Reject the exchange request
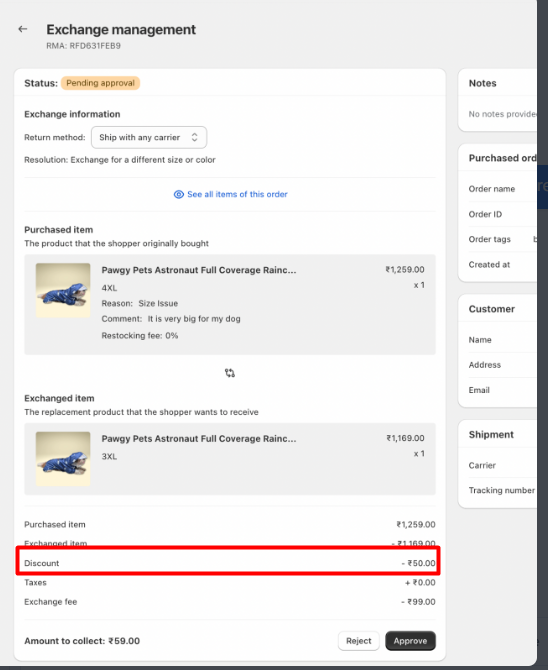The image size is (548, 670). [359, 641]
